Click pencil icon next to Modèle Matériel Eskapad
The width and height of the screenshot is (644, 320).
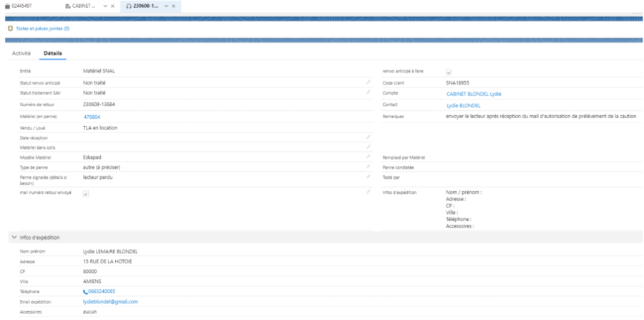pyautogui.click(x=369, y=157)
